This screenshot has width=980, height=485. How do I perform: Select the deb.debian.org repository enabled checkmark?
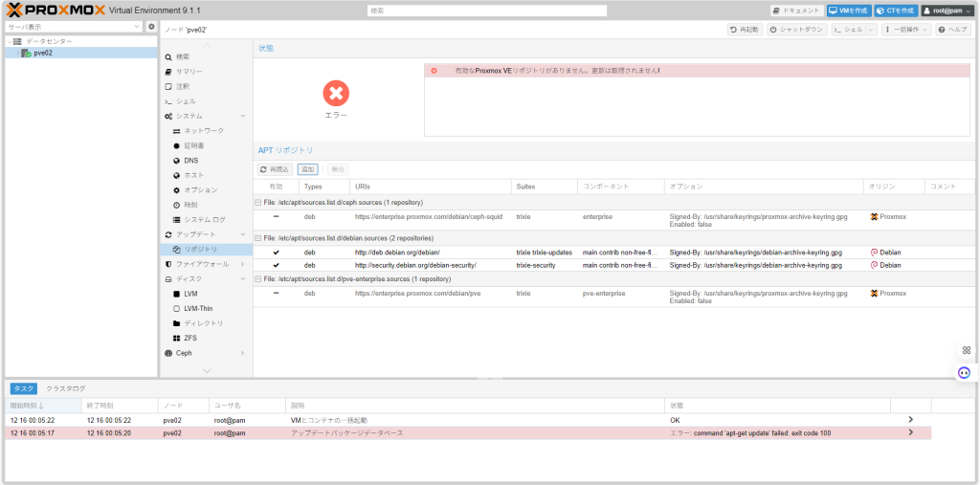coord(276,253)
